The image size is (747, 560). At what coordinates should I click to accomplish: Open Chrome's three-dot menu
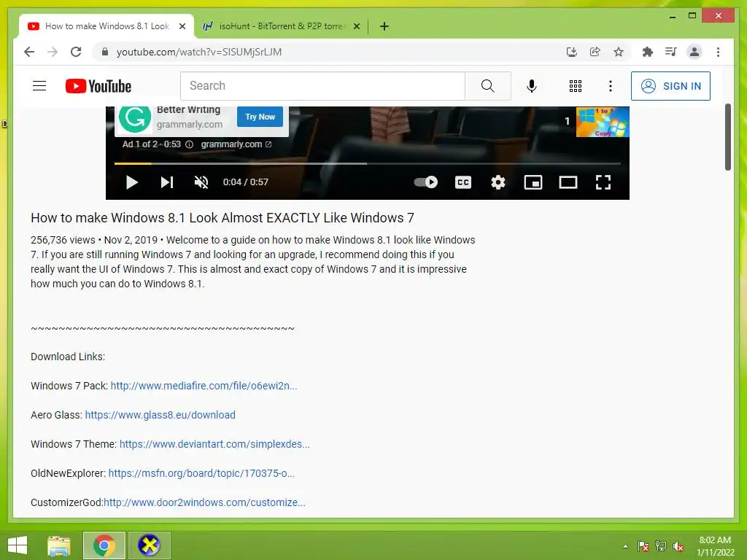(718, 52)
